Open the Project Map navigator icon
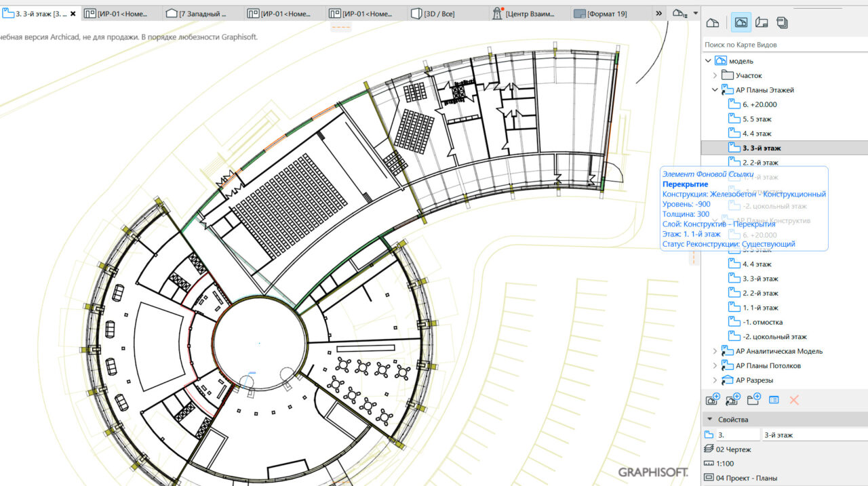 coord(712,23)
